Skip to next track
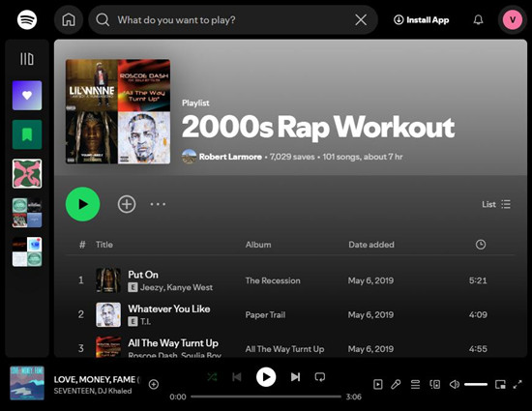The width and height of the screenshot is (532, 411). click(x=295, y=377)
